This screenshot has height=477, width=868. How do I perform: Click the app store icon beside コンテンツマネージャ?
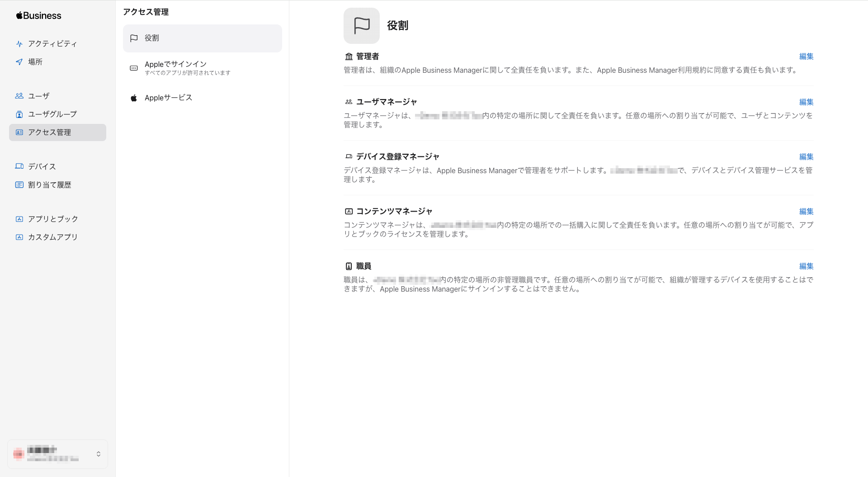(349, 211)
